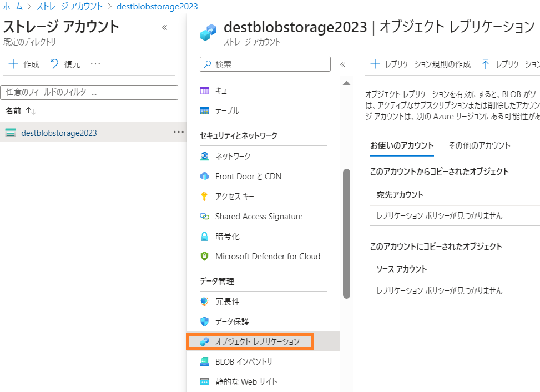Open the ストレージ アカウント breadcrumb link

[x=69, y=6]
